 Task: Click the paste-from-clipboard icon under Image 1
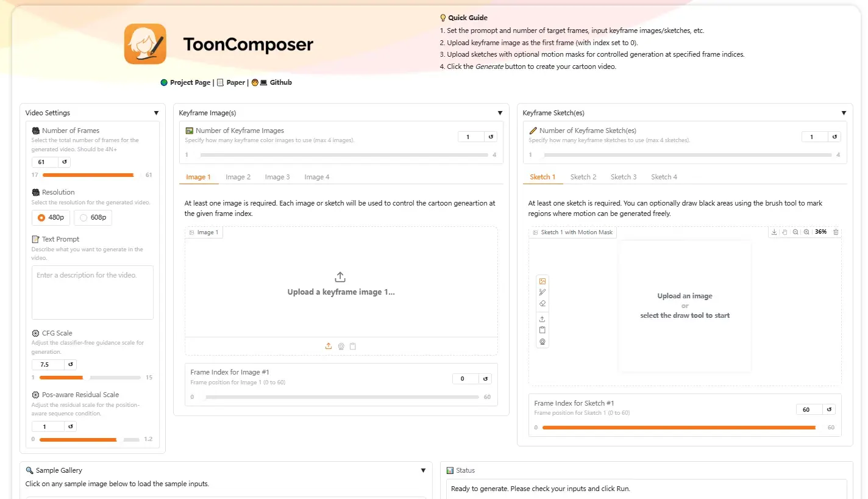coord(353,346)
